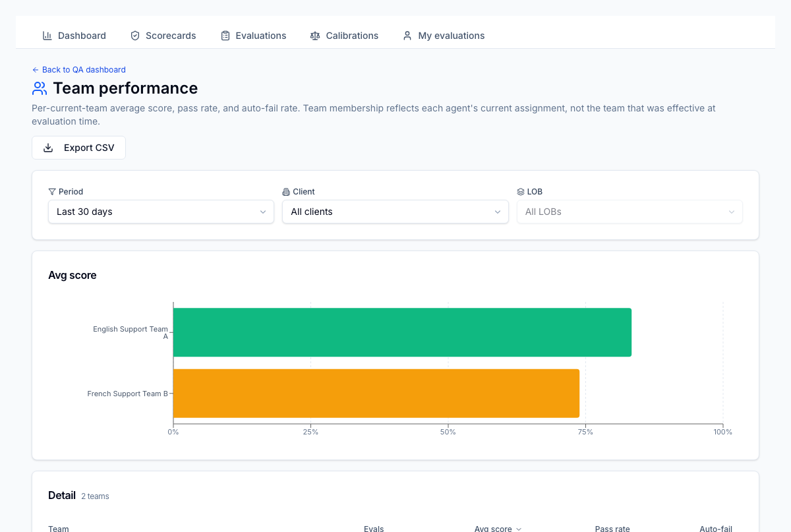Click the Evals column header

[374, 529]
